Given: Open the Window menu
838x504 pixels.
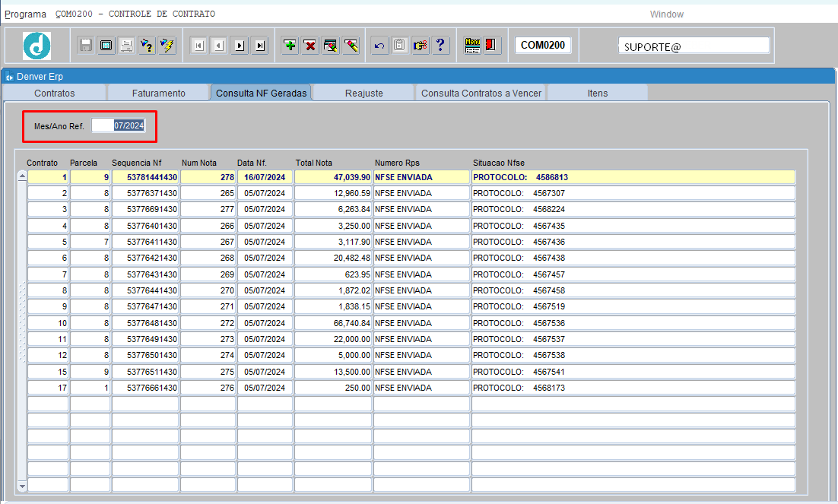Looking at the screenshot, I should click(666, 14).
